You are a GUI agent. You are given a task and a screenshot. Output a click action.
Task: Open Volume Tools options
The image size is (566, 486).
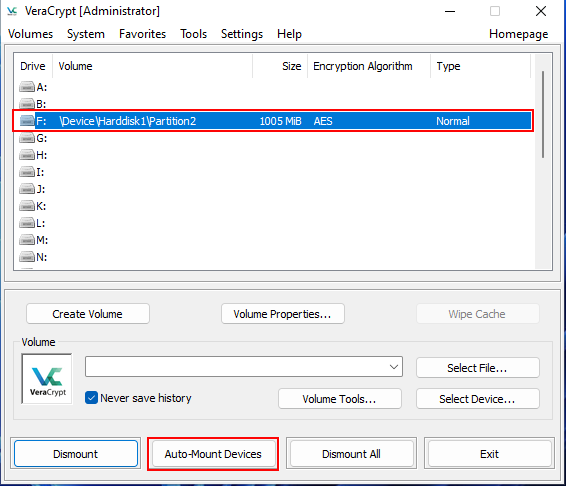[340, 399]
